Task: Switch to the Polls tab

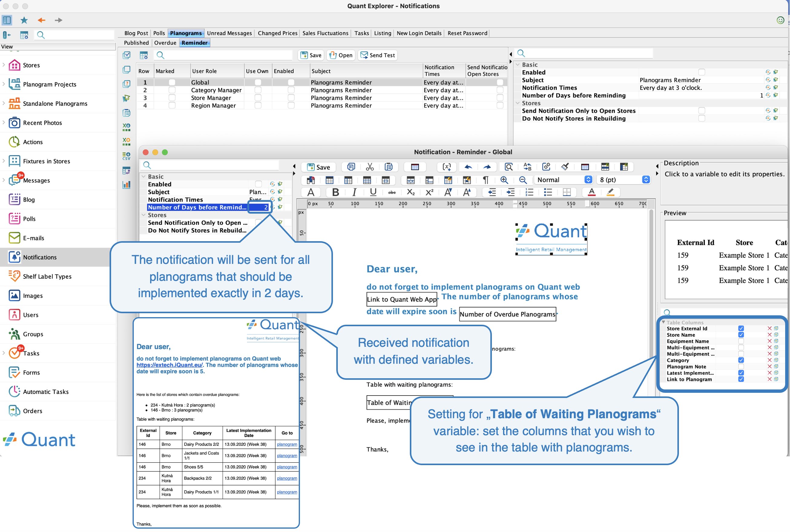Action: 159,33
